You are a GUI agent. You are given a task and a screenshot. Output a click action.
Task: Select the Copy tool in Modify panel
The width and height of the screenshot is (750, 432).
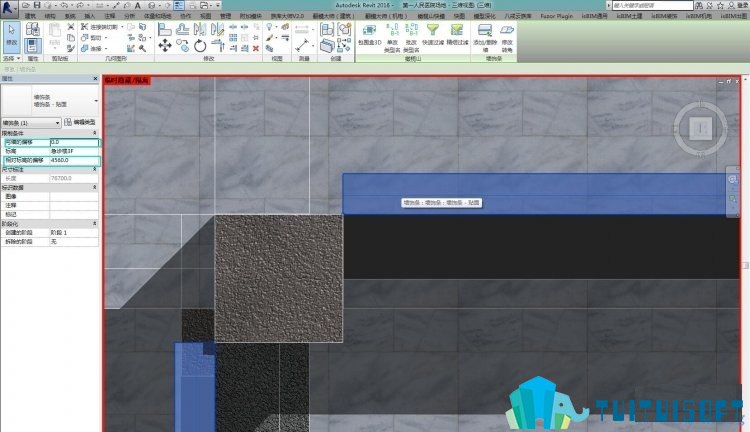pos(182,46)
